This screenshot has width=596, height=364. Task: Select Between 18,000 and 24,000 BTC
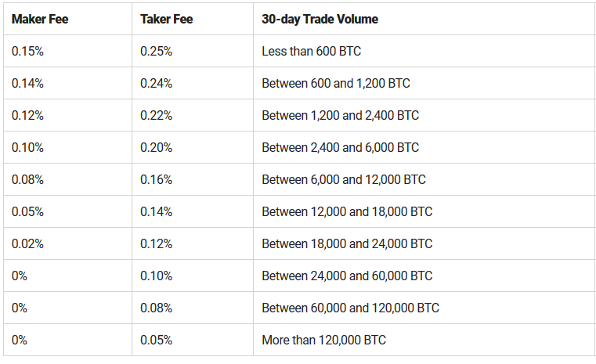424,243
